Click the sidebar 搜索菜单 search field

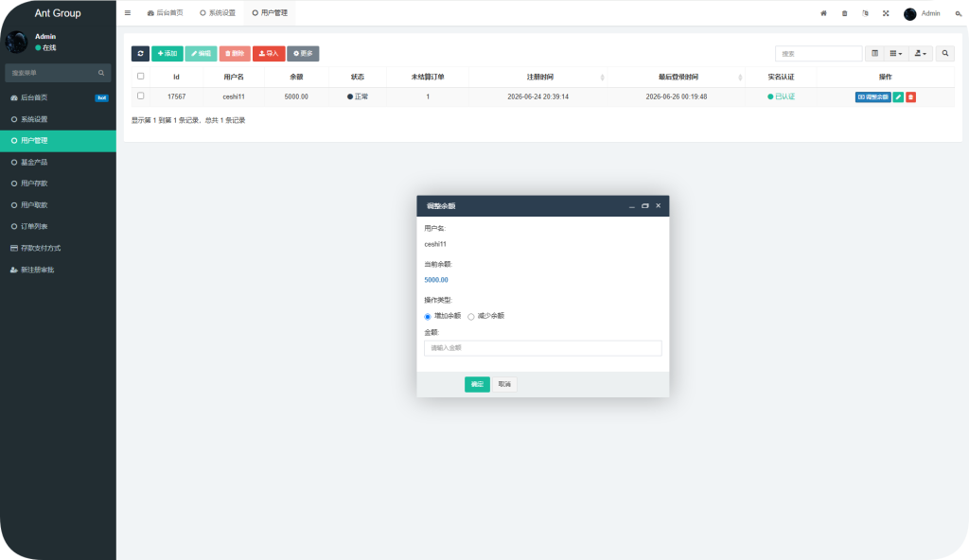tap(58, 73)
